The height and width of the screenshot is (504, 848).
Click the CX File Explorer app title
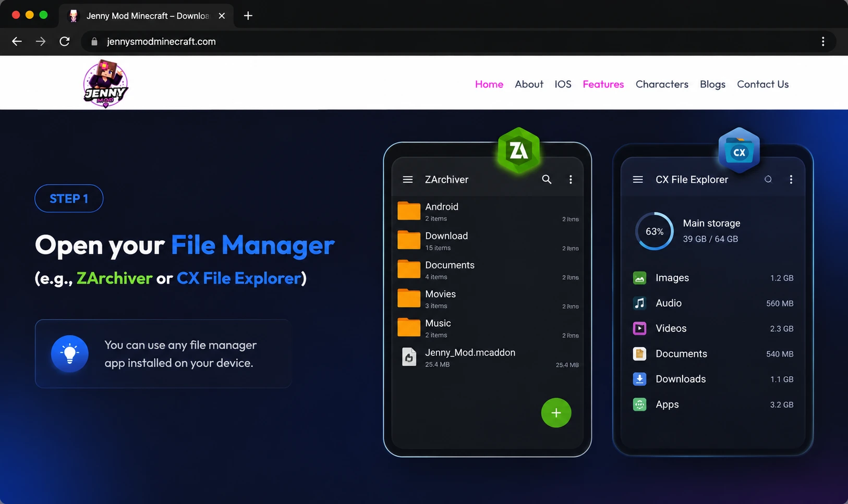click(x=692, y=179)
